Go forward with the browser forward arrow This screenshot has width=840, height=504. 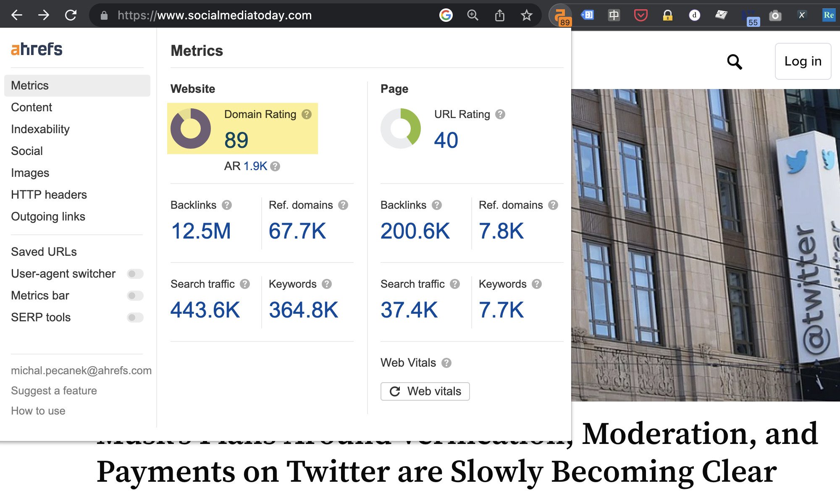tap(44, 16)
